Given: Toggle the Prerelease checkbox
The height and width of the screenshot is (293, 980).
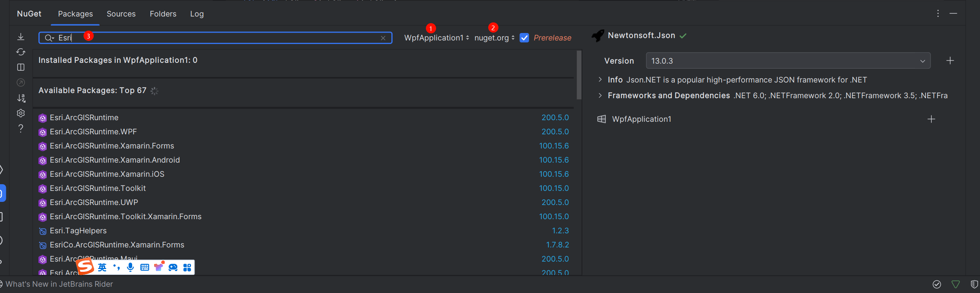Looking at the screenshot, I should point(524,38).
